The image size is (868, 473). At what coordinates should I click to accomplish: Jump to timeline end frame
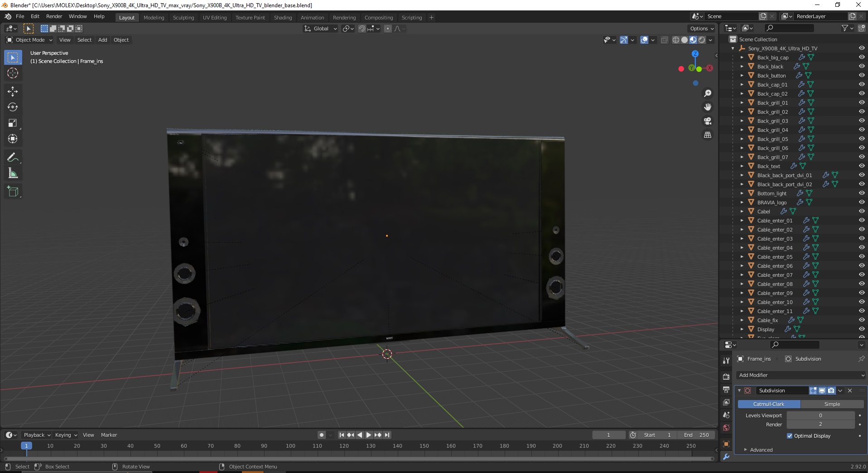(387, 435)
